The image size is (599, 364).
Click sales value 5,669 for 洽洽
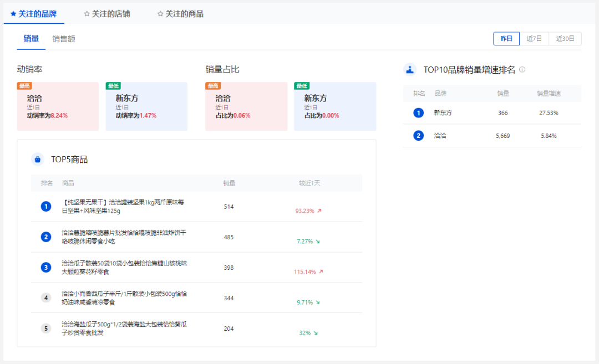pyautogui.click(x=502, y=136)
